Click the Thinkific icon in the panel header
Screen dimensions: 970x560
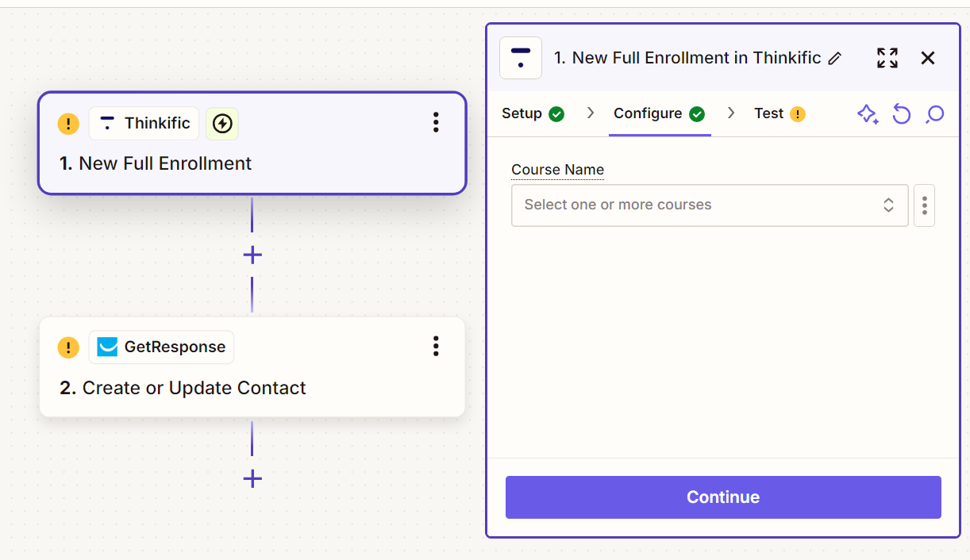520,58
